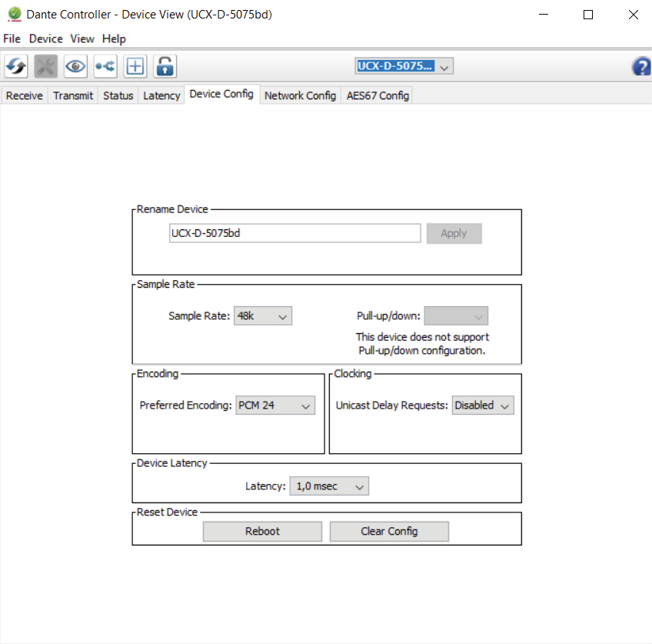Open the Preferred Encoding PCM 24 dropdown
Viewport: 652px width, 644px height.
click(275, 405)
